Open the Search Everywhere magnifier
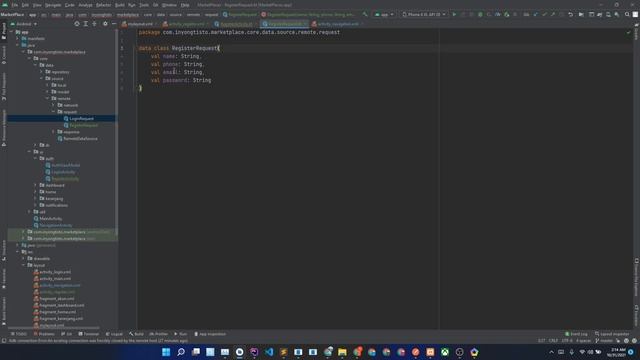The image size is (640, 360). [x=627, y=14]
